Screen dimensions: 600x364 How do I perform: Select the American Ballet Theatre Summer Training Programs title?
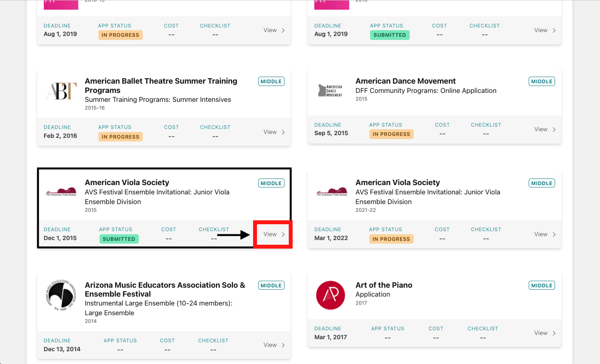[161, 86]
